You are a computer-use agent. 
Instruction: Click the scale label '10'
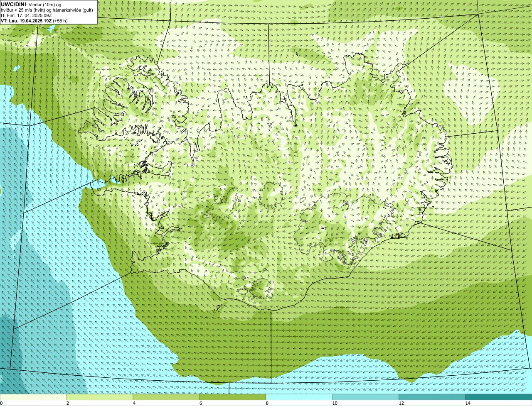(334, 403)
